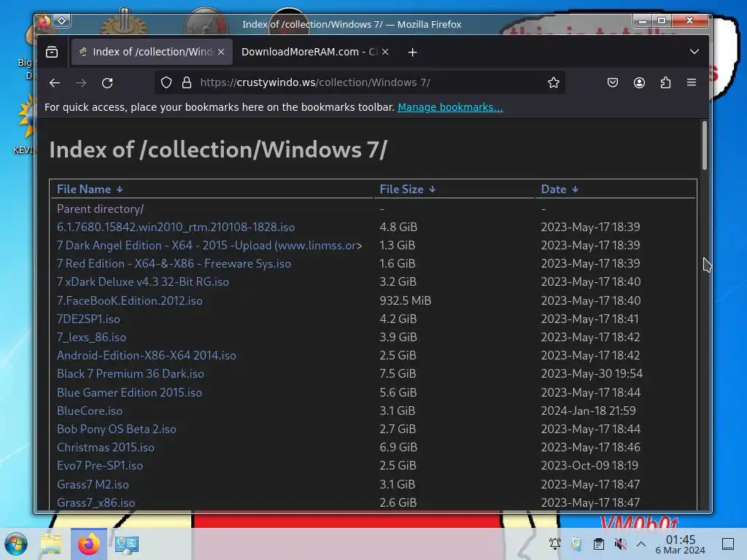Open 7 Red Edition Freeware Sys.iso

(174, 264)
